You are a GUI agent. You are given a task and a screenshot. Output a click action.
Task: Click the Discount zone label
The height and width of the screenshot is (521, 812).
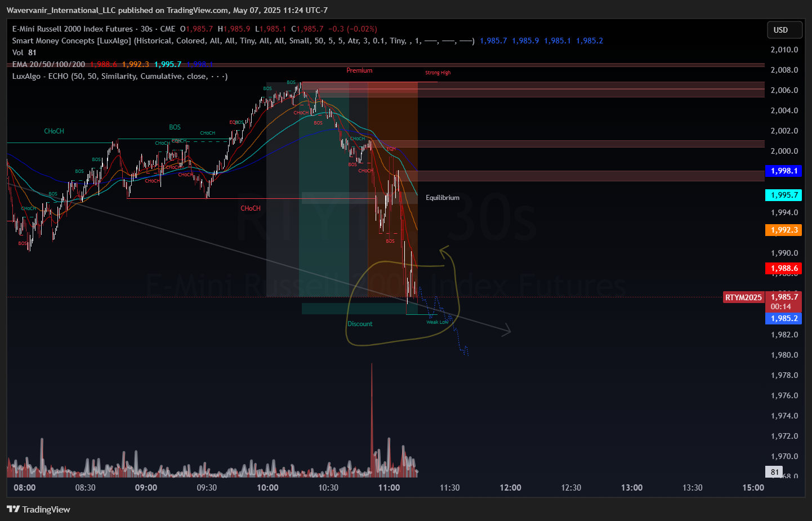coord(360,324)
